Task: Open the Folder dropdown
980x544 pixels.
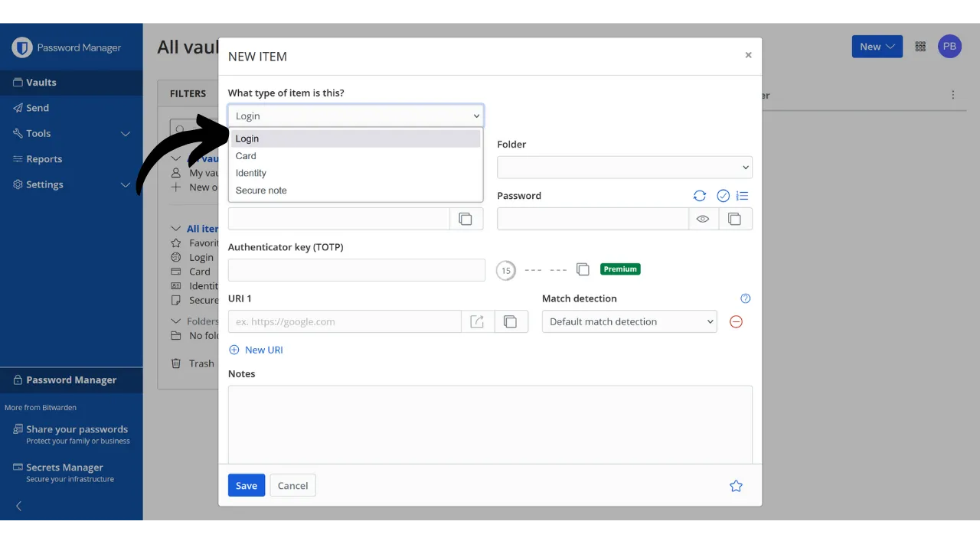Action: [624, 168]
